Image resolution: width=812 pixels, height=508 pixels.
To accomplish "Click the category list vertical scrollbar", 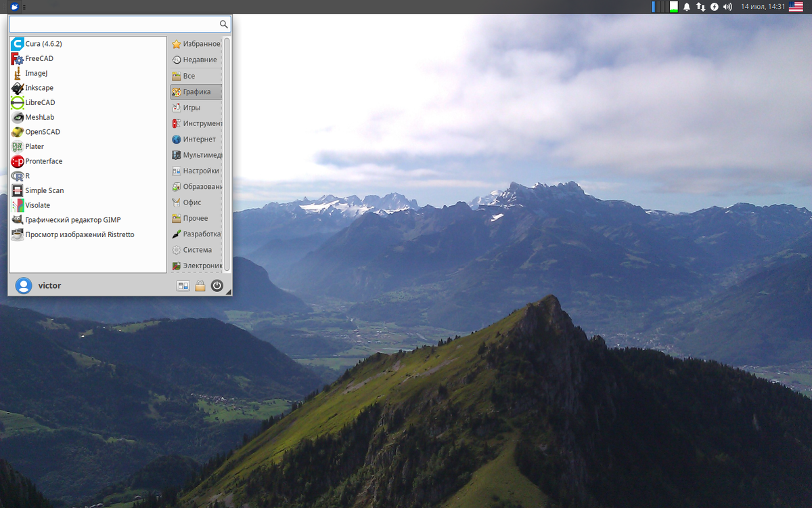I will [227, 155].
